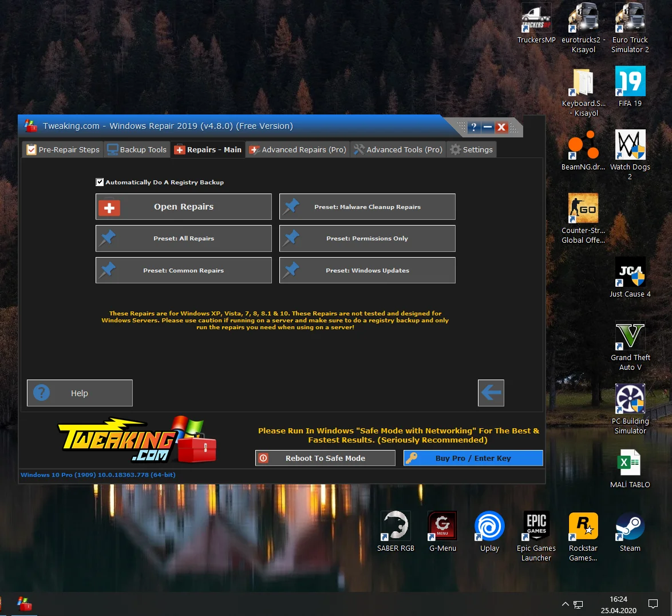Viewport: 672px width, 616px height.
Task: Click Windows 10 Pro version status text
Action: (98, 475)
